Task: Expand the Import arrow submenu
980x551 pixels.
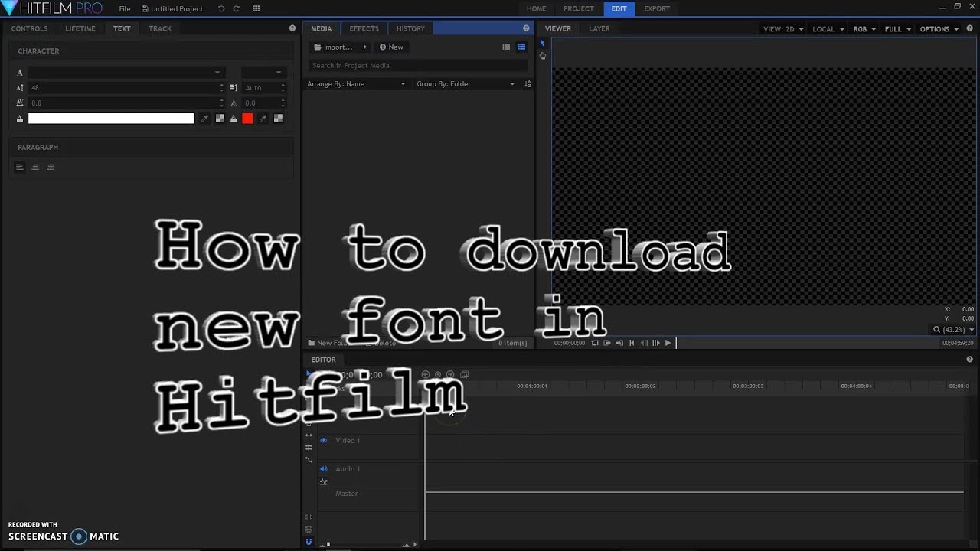Action: pos(364,47)
